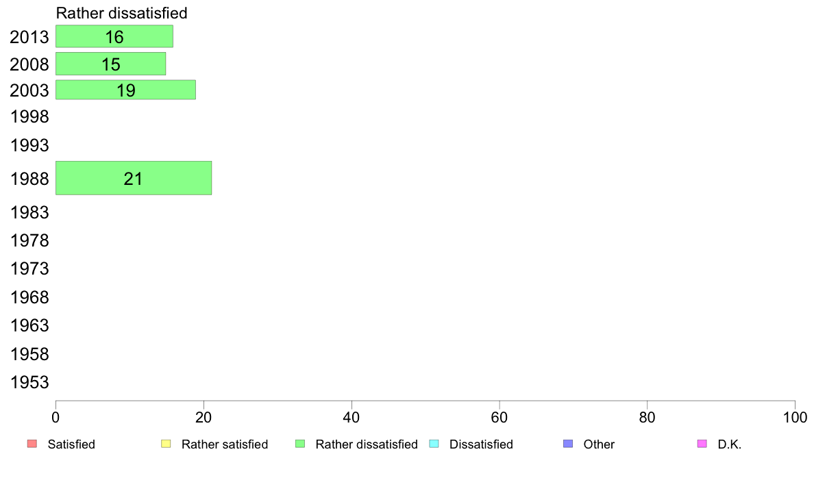Click the Dissatisfied legend label
This screenshot has width=814, height=504.
(x=481, y=444)
